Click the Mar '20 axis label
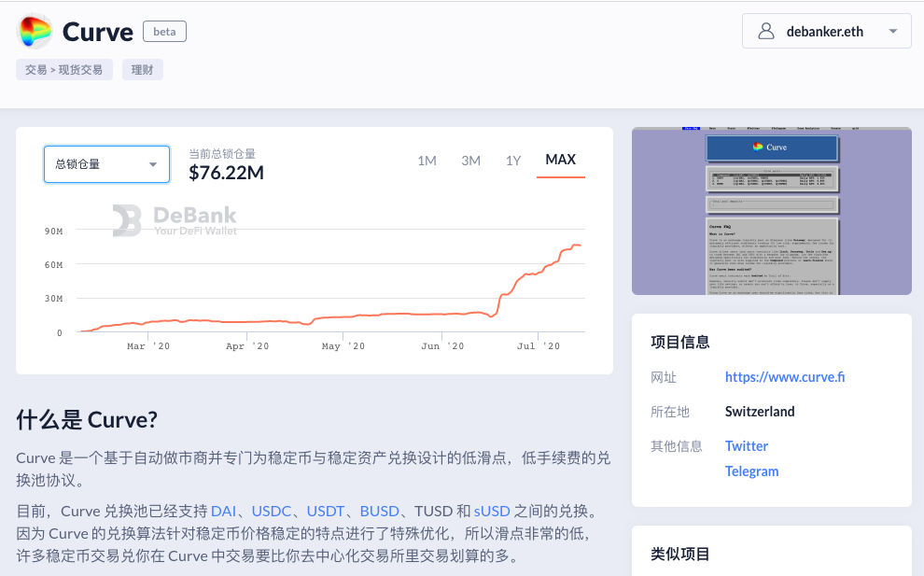 point(147,346)
